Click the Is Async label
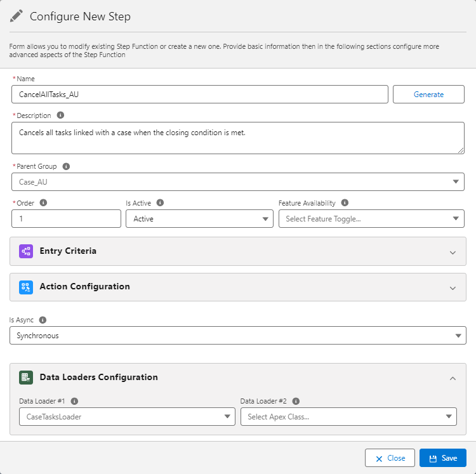This screenshot has height=474, width=476. click(x=21, y=320)
